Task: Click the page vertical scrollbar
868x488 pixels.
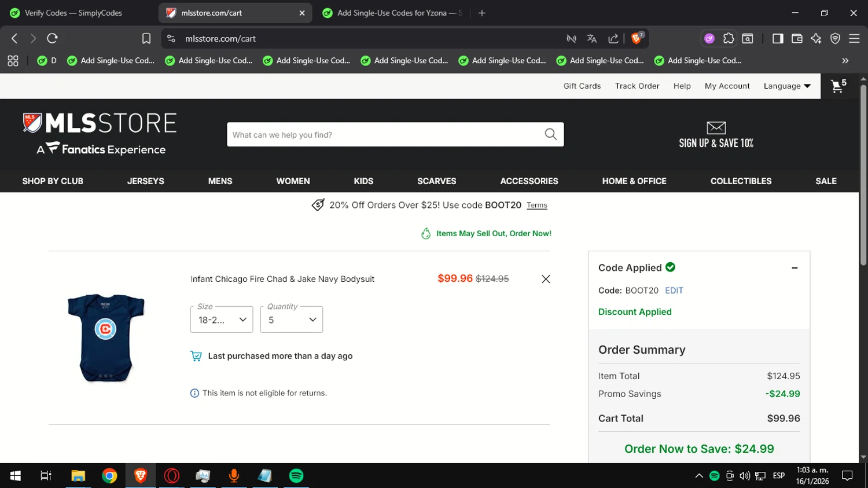Action: 863,175
